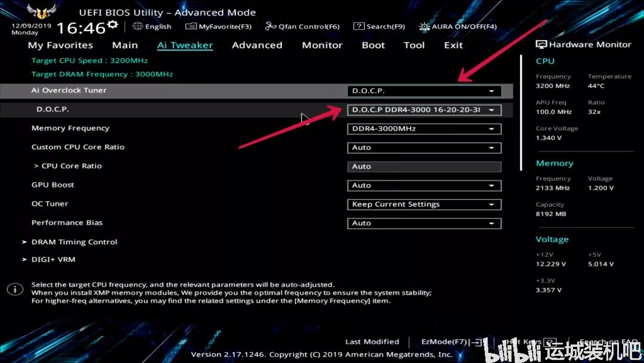Open the Memory Frequency dropdown

tap(425, 129)
